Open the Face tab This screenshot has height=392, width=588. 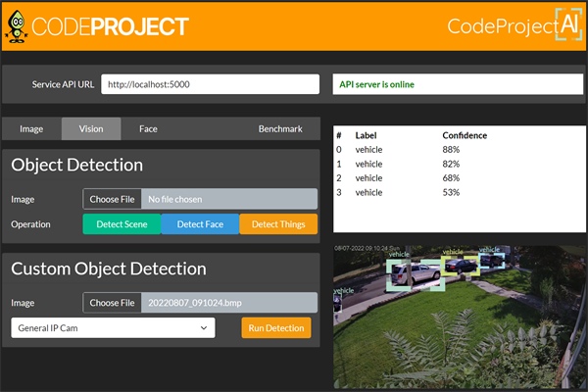click(x=149, y=129)
